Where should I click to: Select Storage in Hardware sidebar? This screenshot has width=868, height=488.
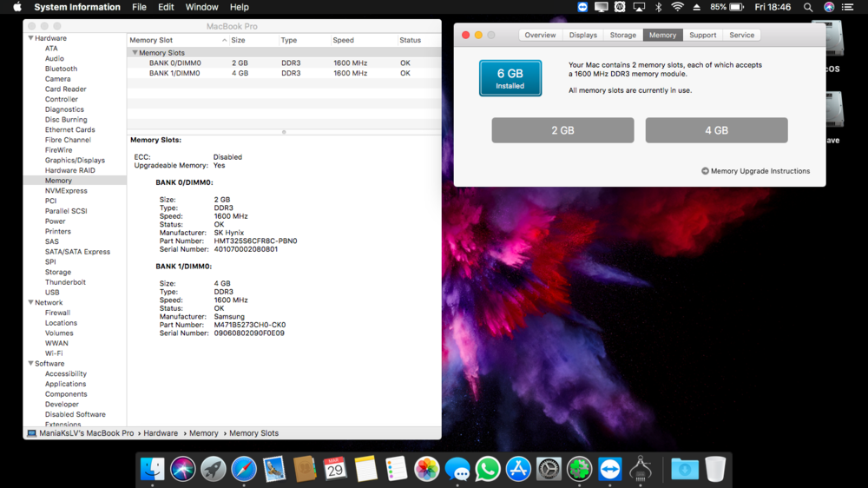click(58, 272)
